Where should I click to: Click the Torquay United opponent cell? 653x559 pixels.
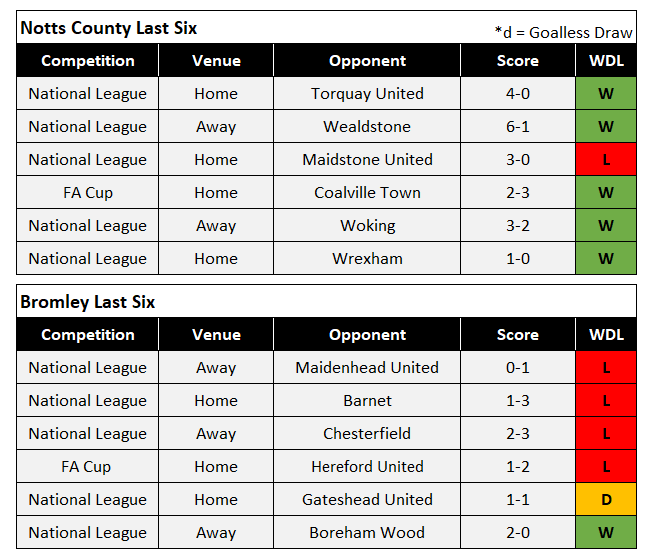(x=367, y=94)
